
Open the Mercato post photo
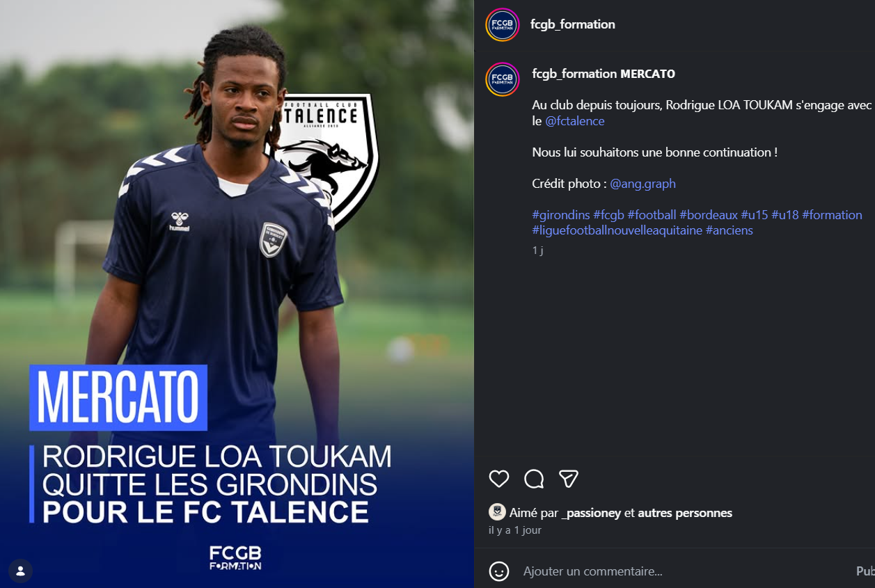coord(237,294)
